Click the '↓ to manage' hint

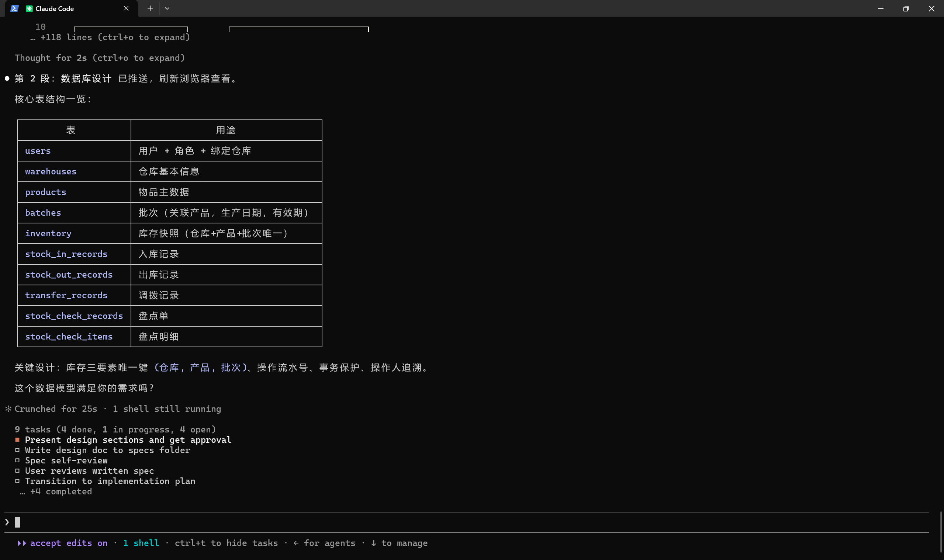click(x=399, y=543)
